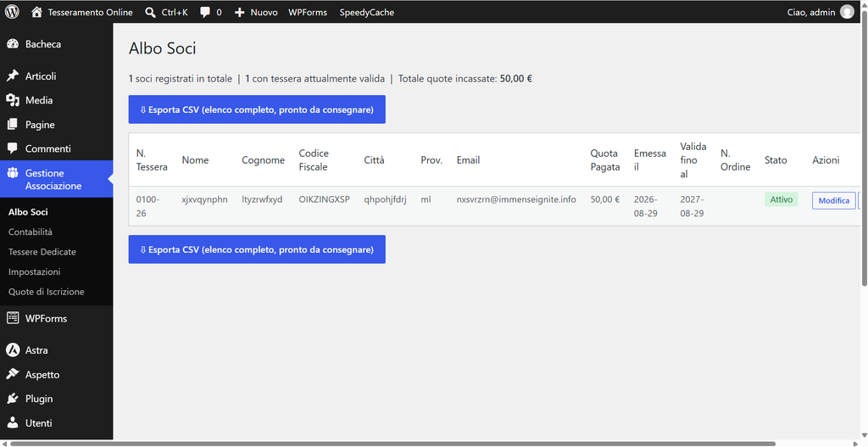Go to Impostazioni submenu
Viewport: 868px width, 447px height.
point(34,271)
